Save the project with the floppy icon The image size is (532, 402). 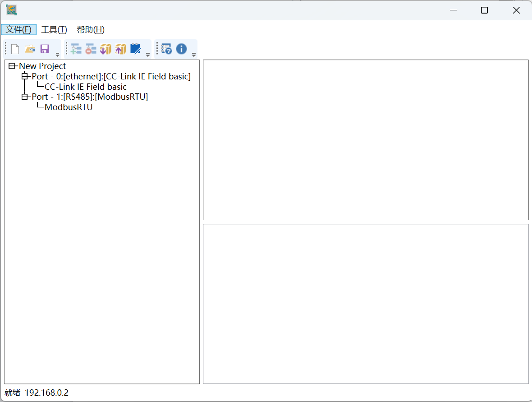[x=45, y=49]
